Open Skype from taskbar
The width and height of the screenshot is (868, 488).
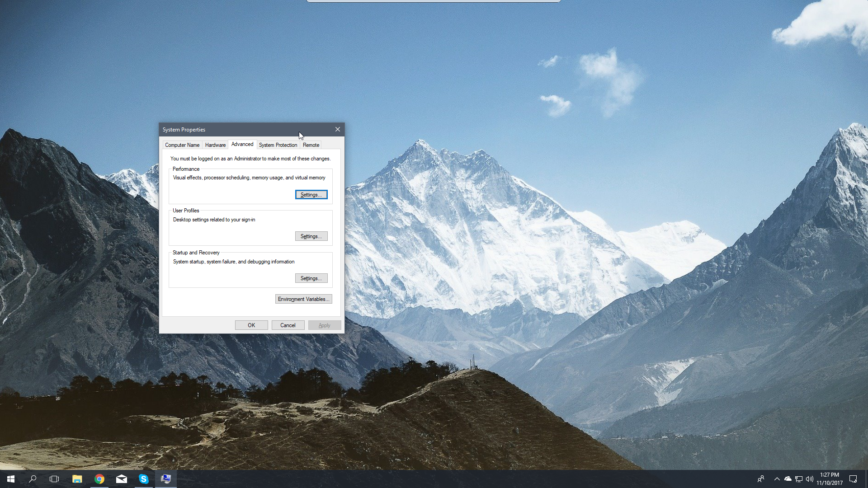point(144,479)
